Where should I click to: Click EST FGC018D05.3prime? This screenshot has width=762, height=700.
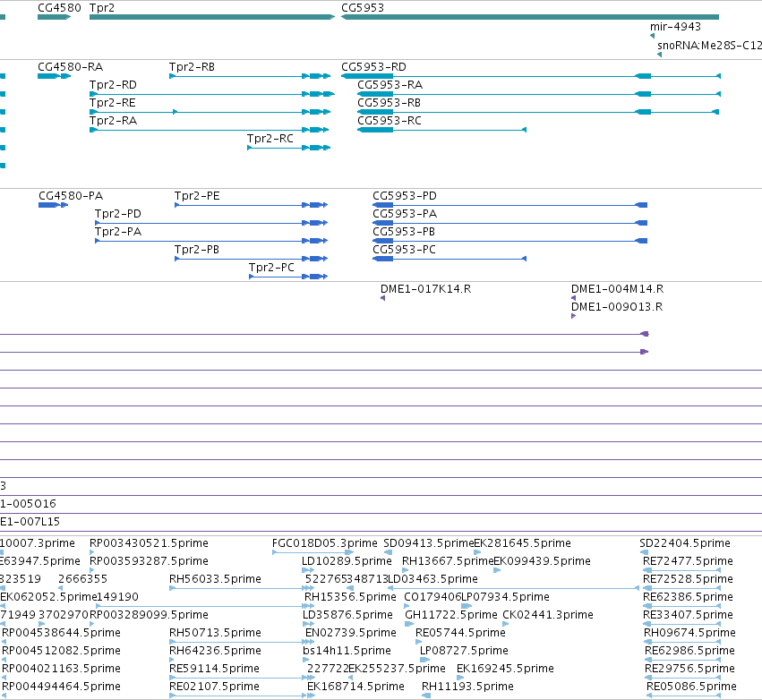tap(325, 543)
